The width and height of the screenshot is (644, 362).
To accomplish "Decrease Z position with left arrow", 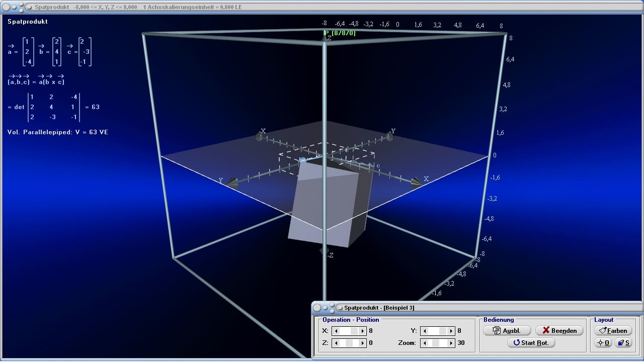I will [336, 343].
